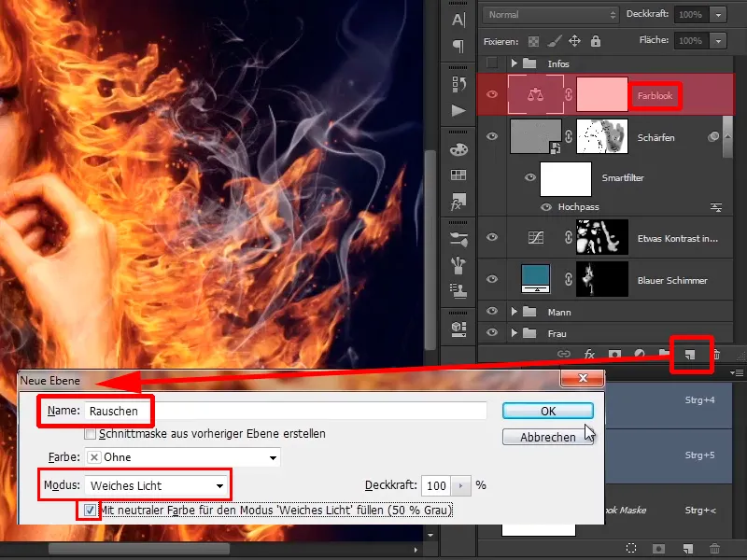The image size is (747, 560).
Task: Click Schärfen layer filter effects indicator icon
Action: pyautogui.click(x=713, y=137)
